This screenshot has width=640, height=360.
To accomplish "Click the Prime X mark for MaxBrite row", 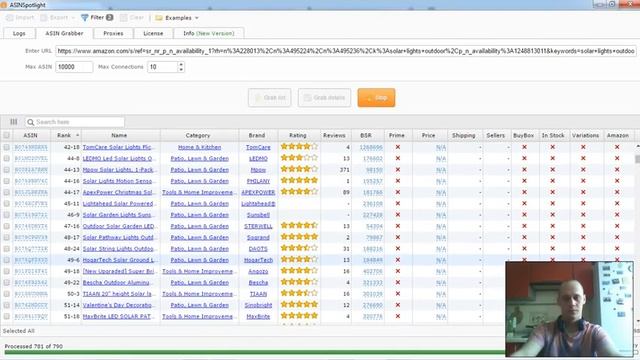I will pos(398,316).
